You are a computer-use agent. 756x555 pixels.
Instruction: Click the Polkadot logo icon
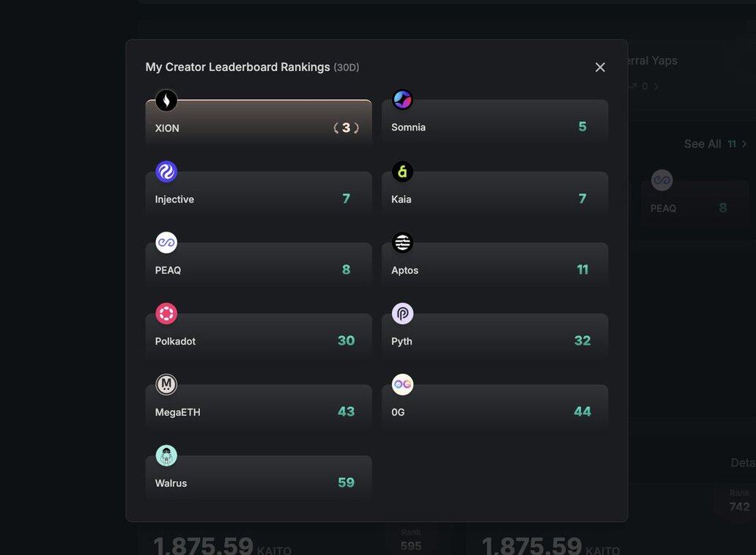pyautogui.click(x=166, y=314)
